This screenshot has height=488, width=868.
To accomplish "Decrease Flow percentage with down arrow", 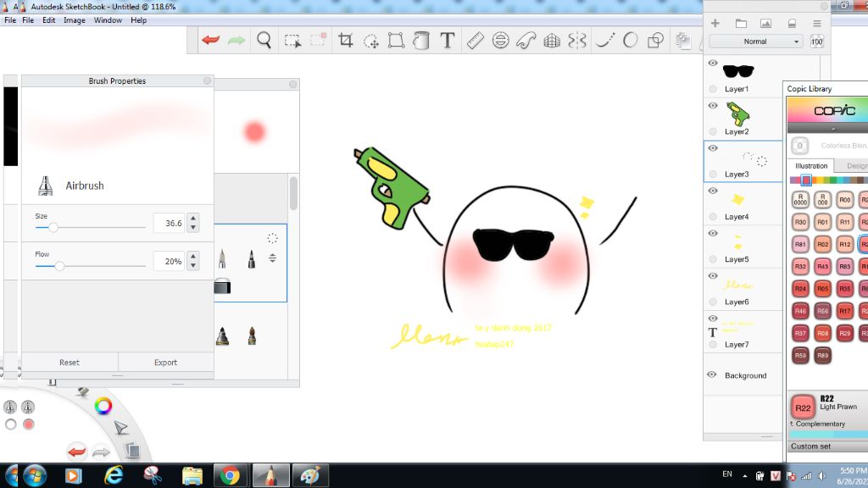I will pos(193,265).
